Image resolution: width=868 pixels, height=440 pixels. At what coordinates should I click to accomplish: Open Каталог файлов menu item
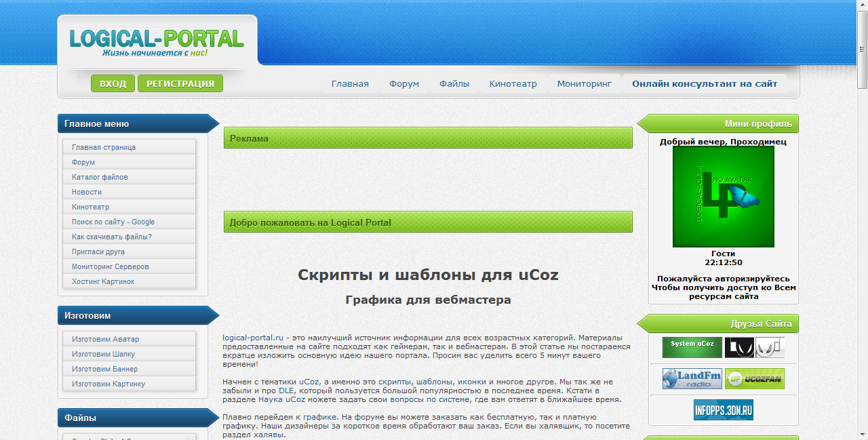[130, 177]
